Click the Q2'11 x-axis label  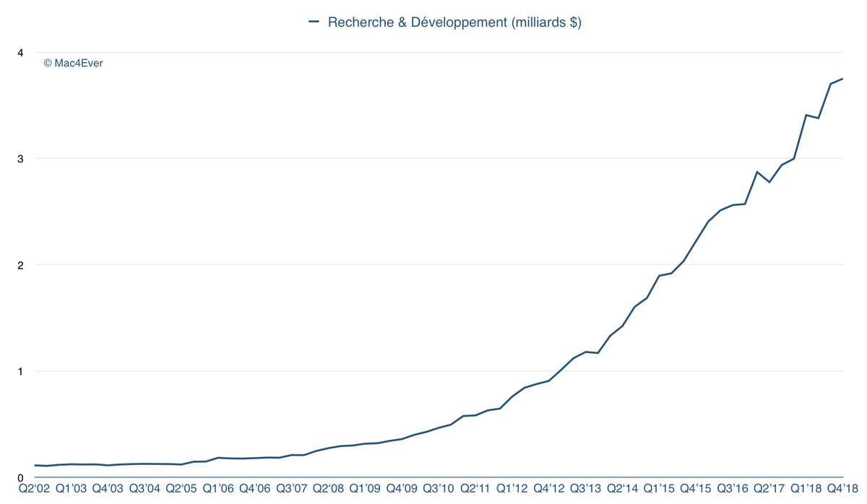475,489
